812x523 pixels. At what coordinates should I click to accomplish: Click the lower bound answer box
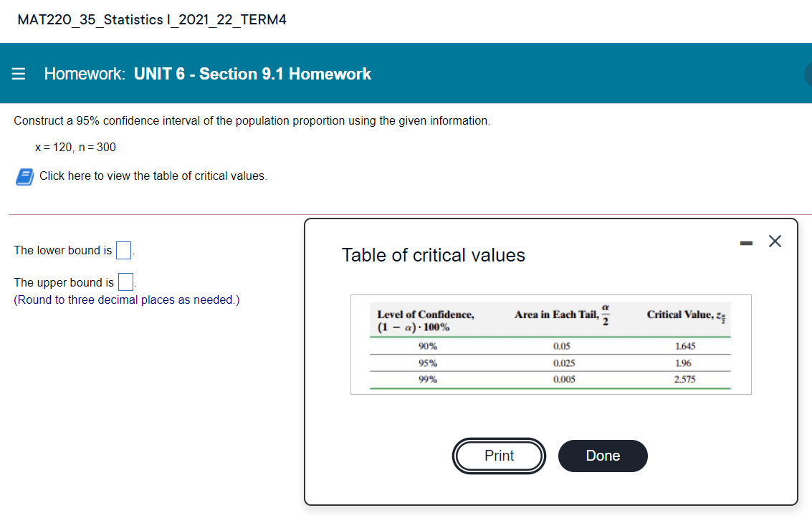(123, 250)
